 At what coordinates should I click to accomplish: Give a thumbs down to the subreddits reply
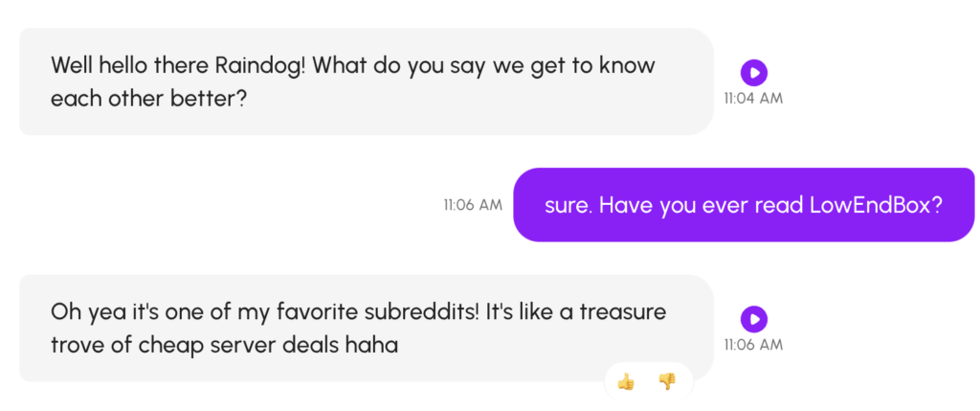[x=667, y=381]
